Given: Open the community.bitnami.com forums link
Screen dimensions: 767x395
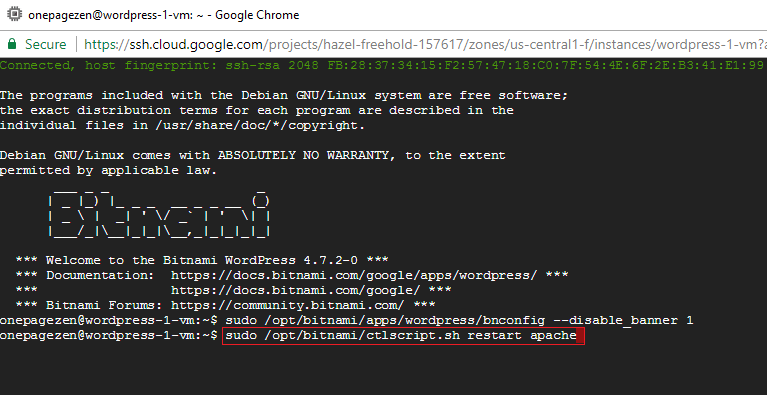Looking at the screenshot, I should click(288, 306).
